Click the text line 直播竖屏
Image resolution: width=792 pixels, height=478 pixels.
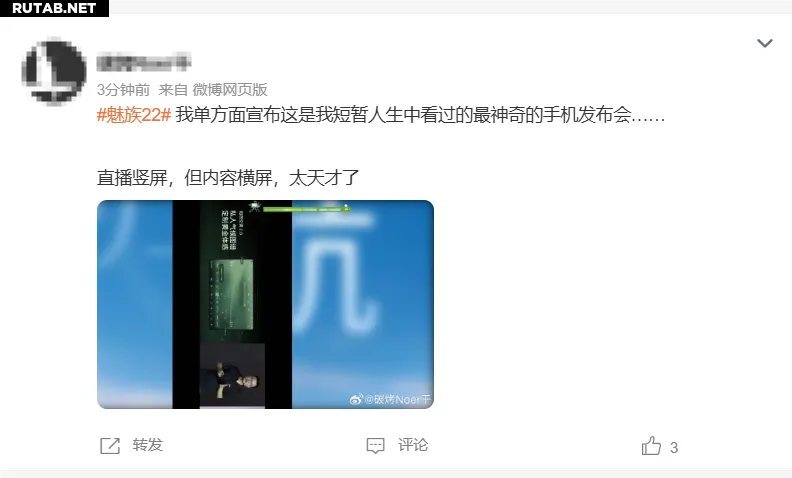[228, 178]
